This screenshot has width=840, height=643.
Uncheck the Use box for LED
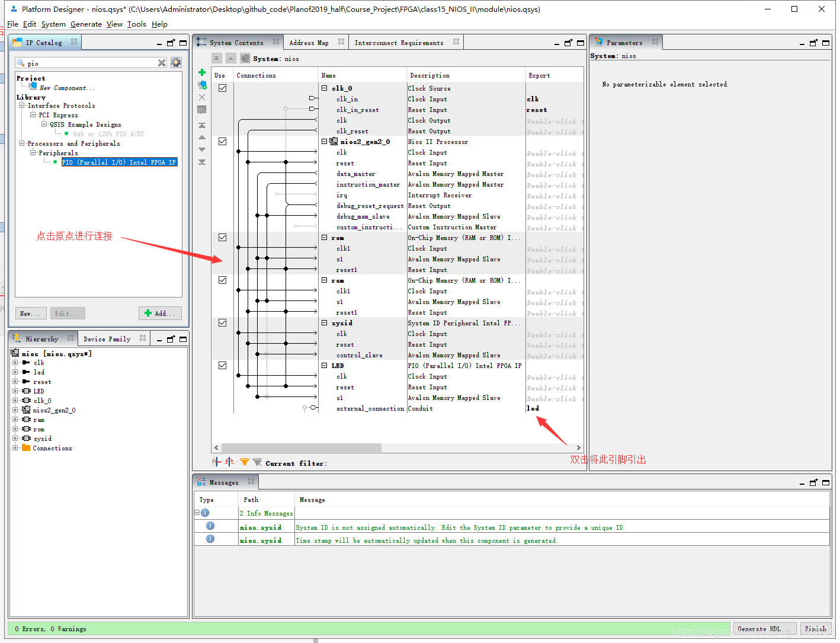[222, 365]
